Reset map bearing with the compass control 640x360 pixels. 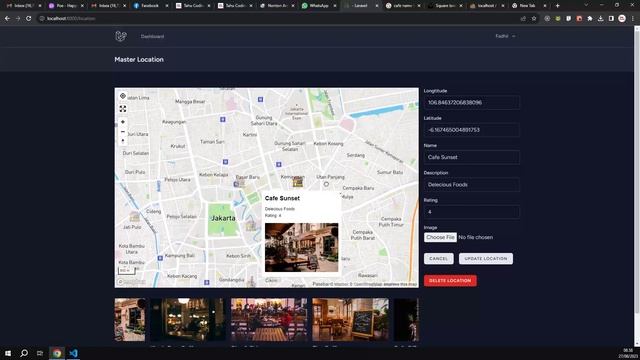[x=122, y=141]
